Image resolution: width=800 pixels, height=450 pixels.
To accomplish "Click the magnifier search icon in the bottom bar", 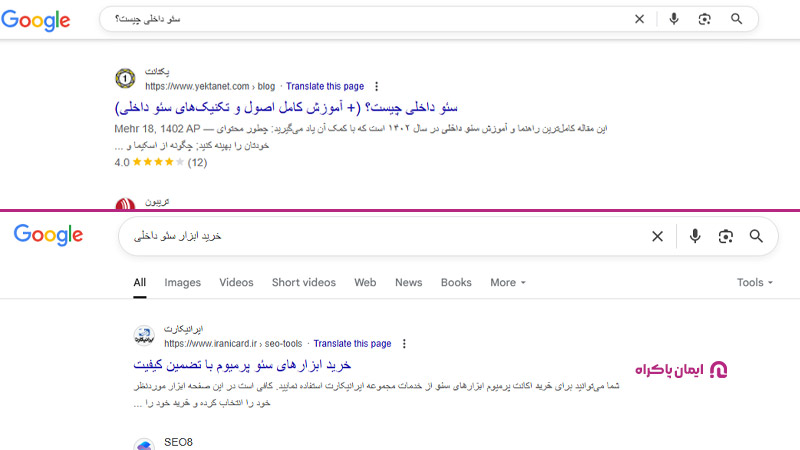I will pyautogui.click(x=756, y=236).
